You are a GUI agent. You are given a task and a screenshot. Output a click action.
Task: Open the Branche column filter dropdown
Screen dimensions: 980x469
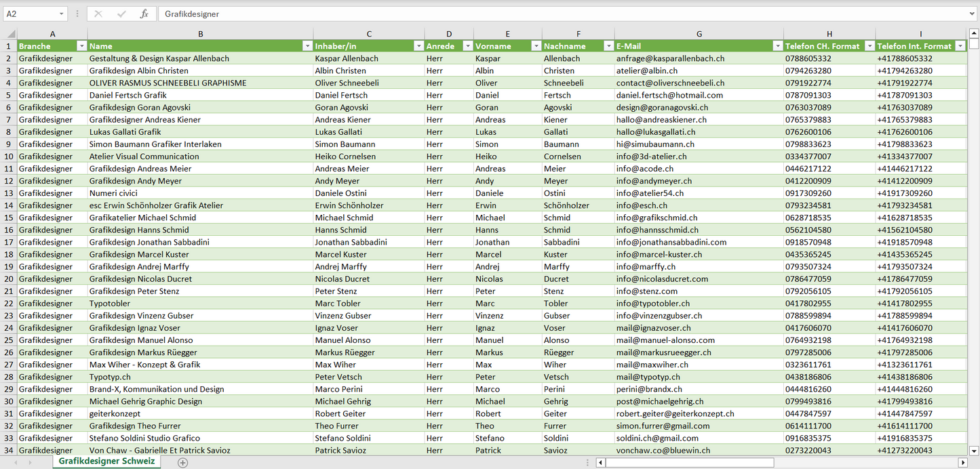81,46
